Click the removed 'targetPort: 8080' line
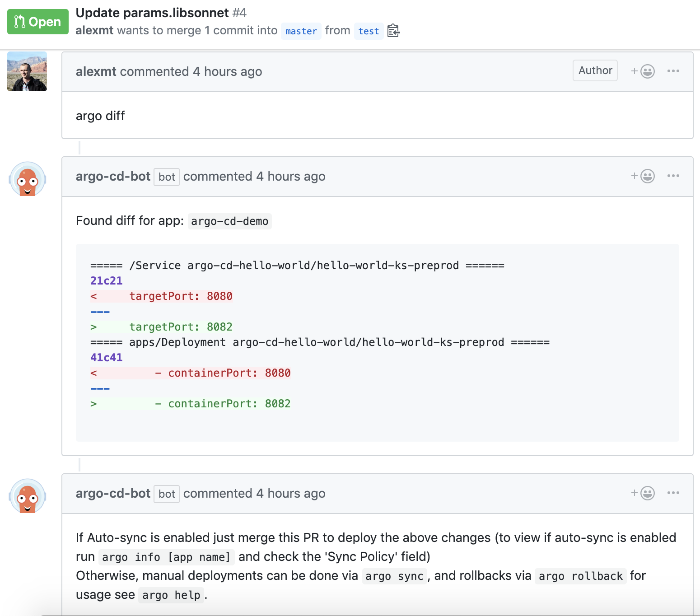The width and height of the screenshot is (700, 616). (x=162, y=296)
